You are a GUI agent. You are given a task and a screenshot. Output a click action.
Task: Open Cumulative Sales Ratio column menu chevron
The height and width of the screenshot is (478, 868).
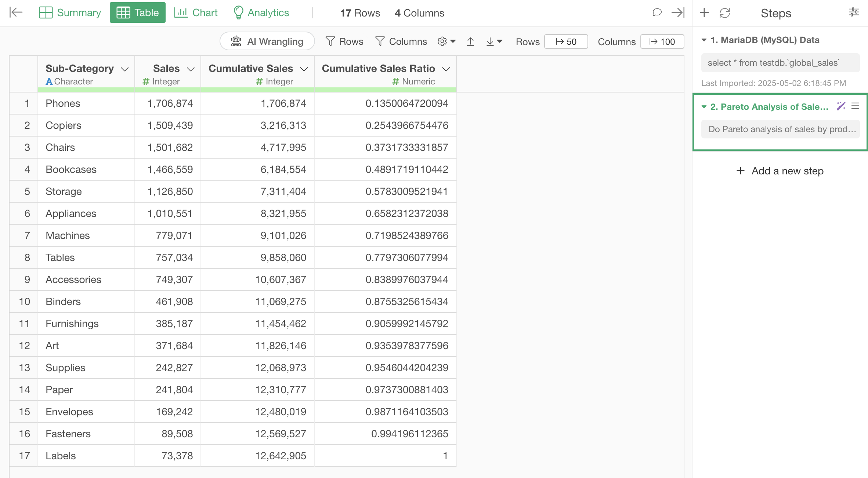point(446,69)
